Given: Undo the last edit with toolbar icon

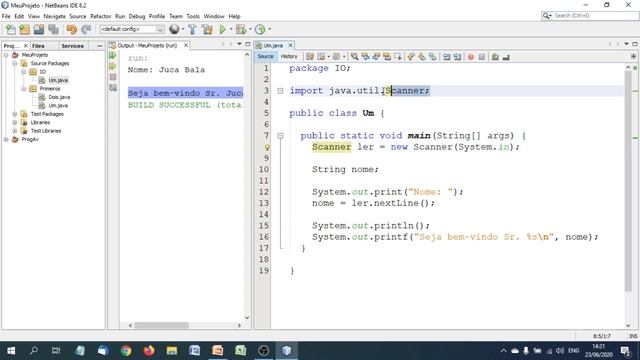Looking at the screenshot, I should (71, 29).
